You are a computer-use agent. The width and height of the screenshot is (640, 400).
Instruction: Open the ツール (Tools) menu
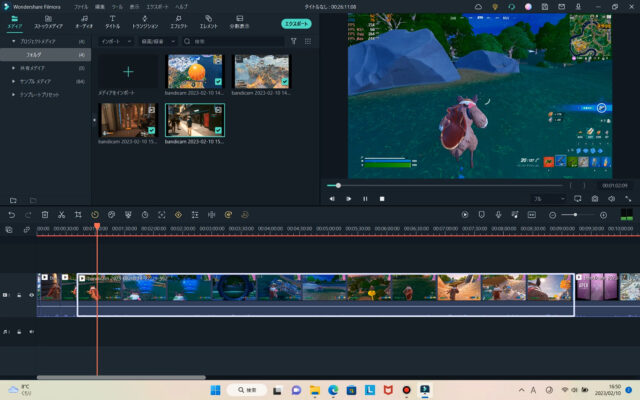click(117, 7)
